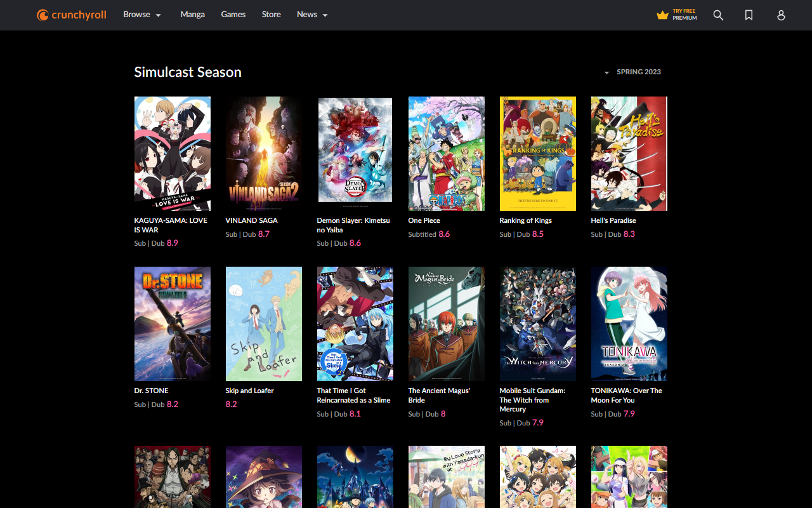Click the Demon Slayer: Kimetsu no Yaiba title
The height and width of the screenshot is (508, 812).
[x=353, y=225]
